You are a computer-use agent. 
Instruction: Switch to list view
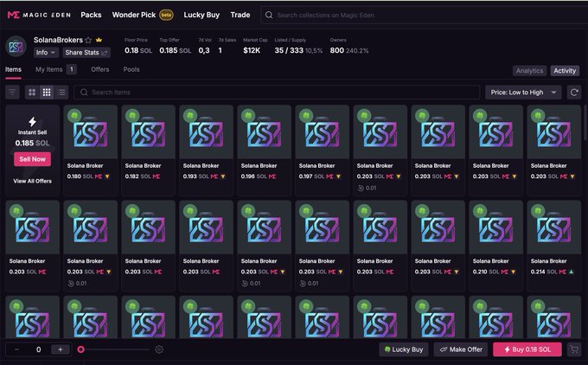61,93
